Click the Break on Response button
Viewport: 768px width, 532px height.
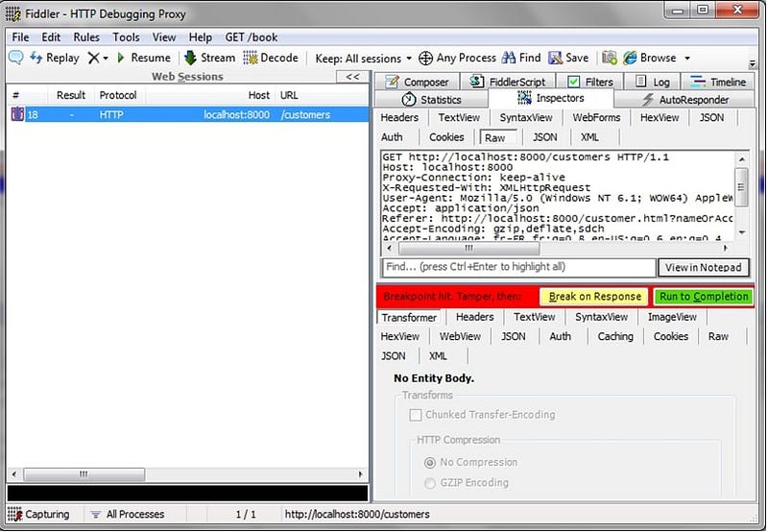pyautogui.click(x=594, y=297)
